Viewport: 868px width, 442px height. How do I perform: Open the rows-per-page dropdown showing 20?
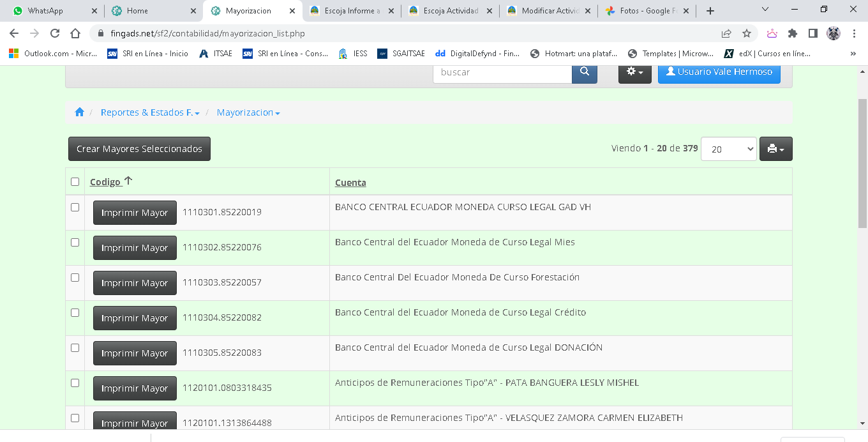pyautogui.click(x=728, y=149)
